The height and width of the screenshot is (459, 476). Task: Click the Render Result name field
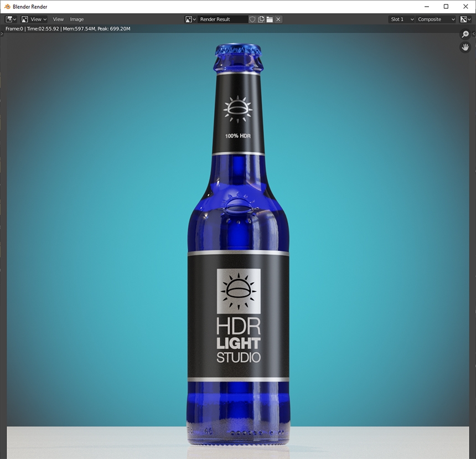(223, 19)
